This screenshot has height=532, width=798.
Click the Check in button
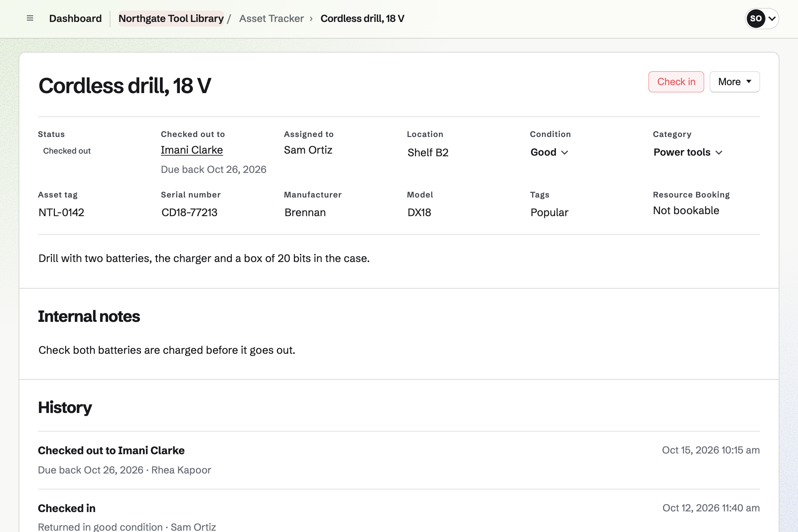[x=676, y=82]
